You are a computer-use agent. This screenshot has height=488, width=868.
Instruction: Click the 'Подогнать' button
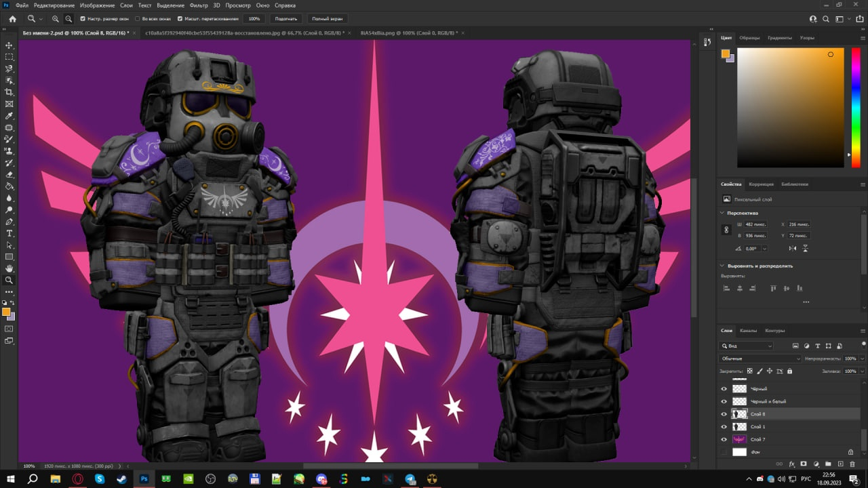287,19
